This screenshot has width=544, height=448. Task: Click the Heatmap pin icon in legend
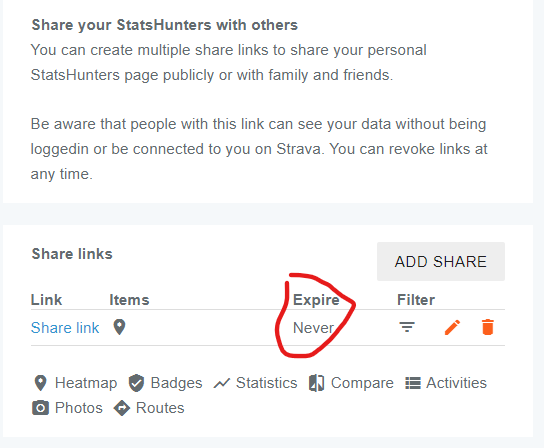[41, 383]
